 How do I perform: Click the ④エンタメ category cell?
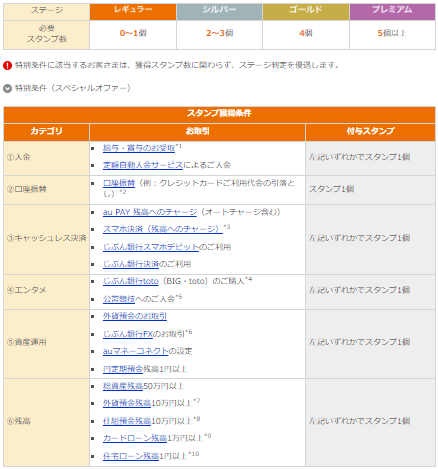pos(46,292)
